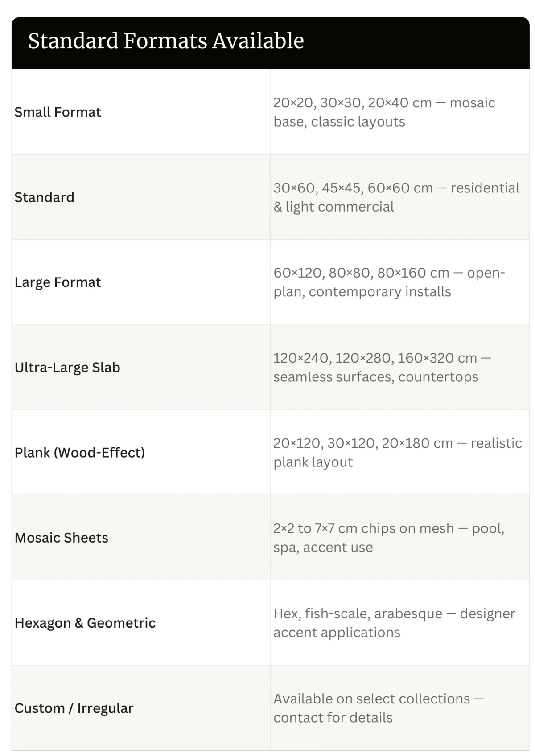Click the mosaic base, classic layouts description
Screen dimensions: 535x756
[339, 122]
